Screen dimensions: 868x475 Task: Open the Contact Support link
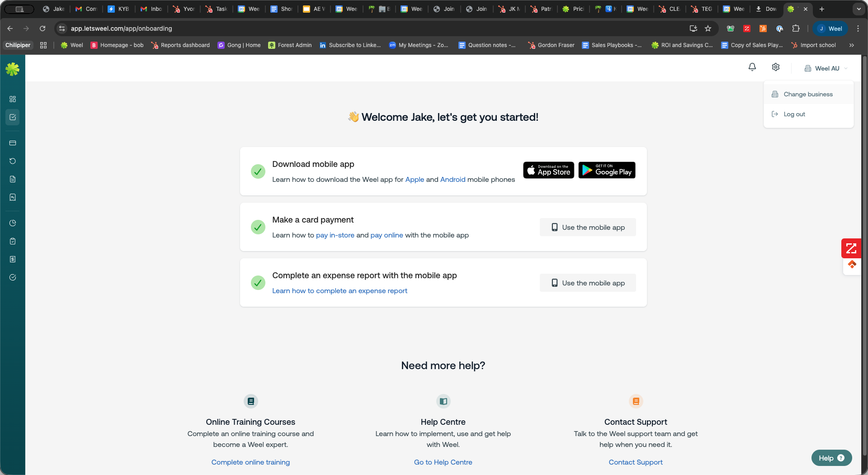click(x=635, y=462)
